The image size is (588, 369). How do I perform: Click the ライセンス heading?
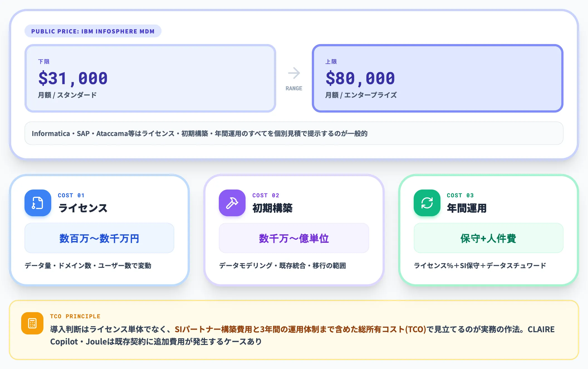click(83, 208)
